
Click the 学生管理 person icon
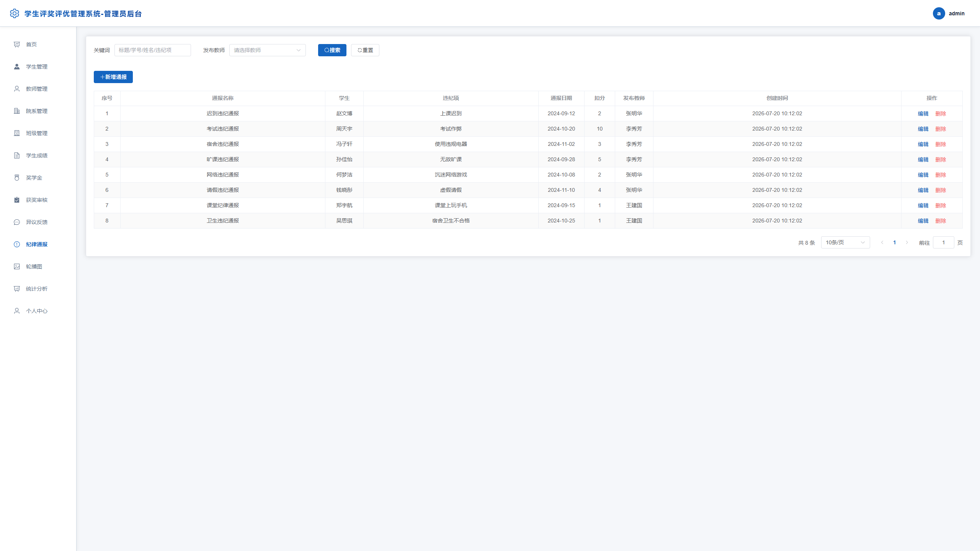click(17, 67)
